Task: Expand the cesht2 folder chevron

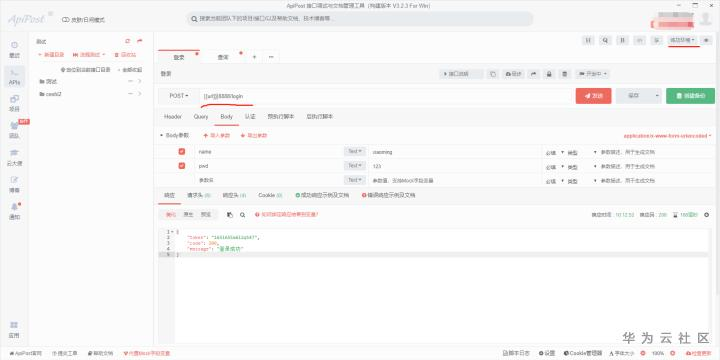Action: [139, 94]
